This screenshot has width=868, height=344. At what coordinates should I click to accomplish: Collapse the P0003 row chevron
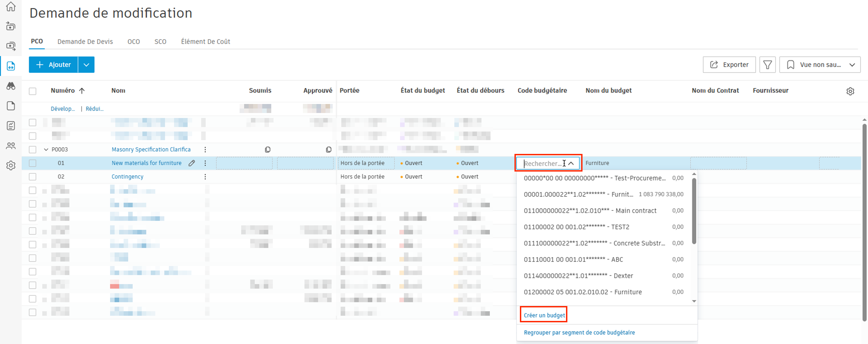point(46,149)
